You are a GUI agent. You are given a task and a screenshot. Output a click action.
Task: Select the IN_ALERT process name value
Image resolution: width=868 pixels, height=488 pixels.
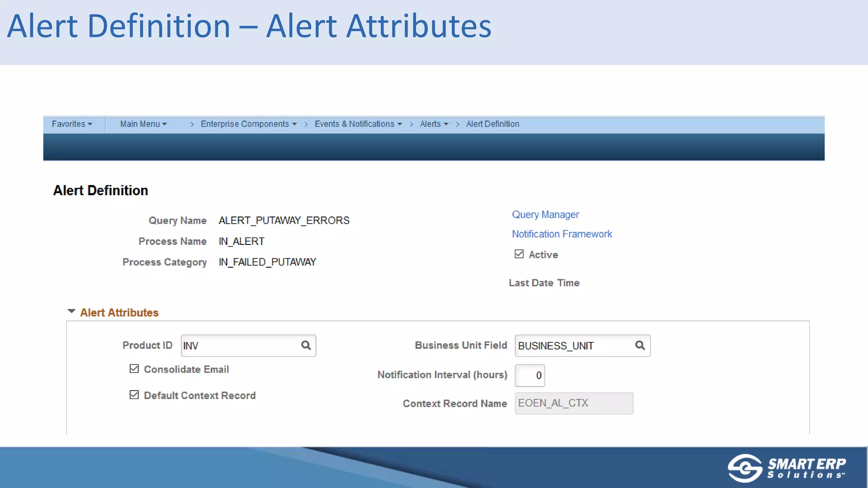242,241
